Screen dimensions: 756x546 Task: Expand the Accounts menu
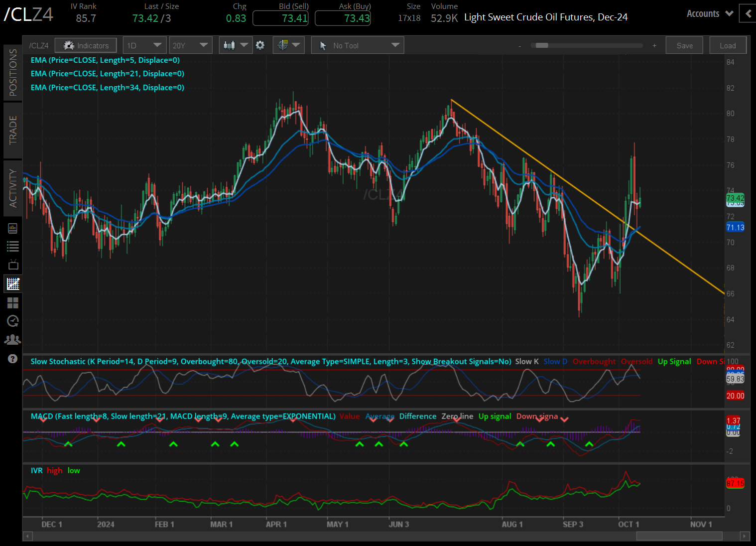tap(709, 14)
